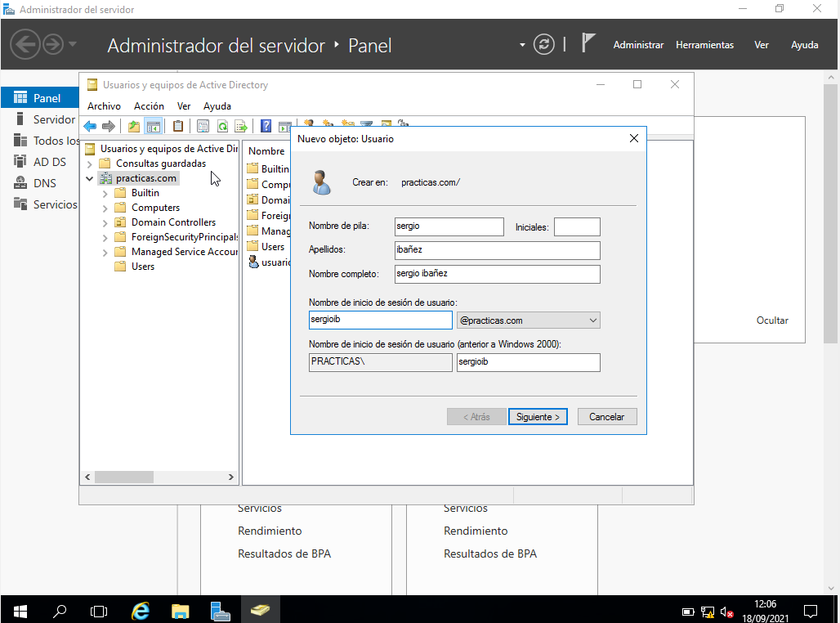840x623 pixels.
Task: Click the refresh icon in the AD toolbar
Action: coord(222,126)
